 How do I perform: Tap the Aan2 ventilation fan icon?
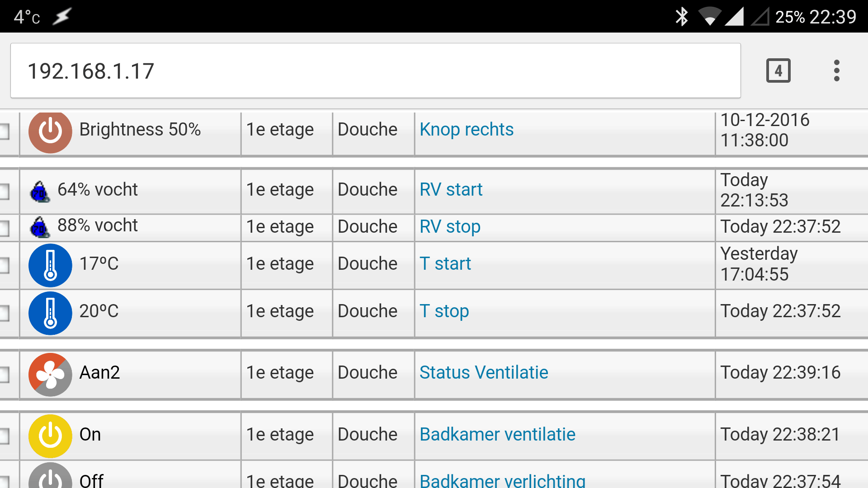tap(50, 374)
